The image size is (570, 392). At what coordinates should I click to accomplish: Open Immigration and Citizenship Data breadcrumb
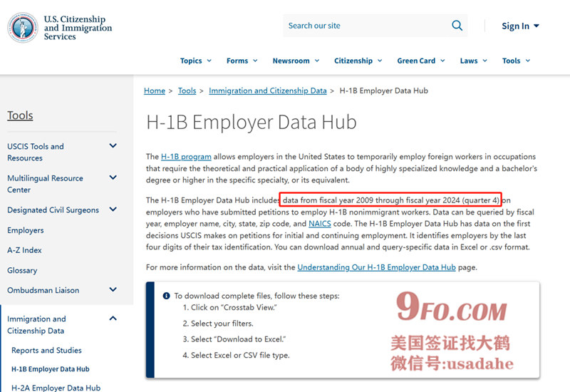coord(268,91)
